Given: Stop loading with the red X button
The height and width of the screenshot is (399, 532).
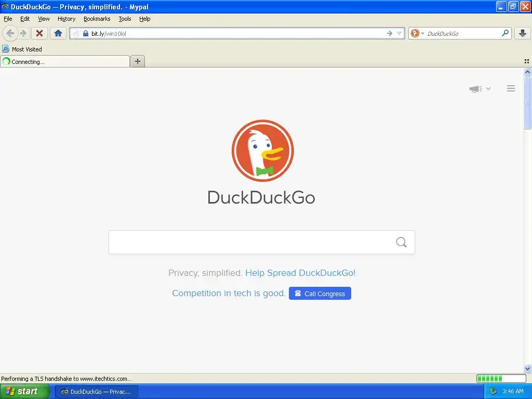Looking at the screenshot, I should click(39, 33).
